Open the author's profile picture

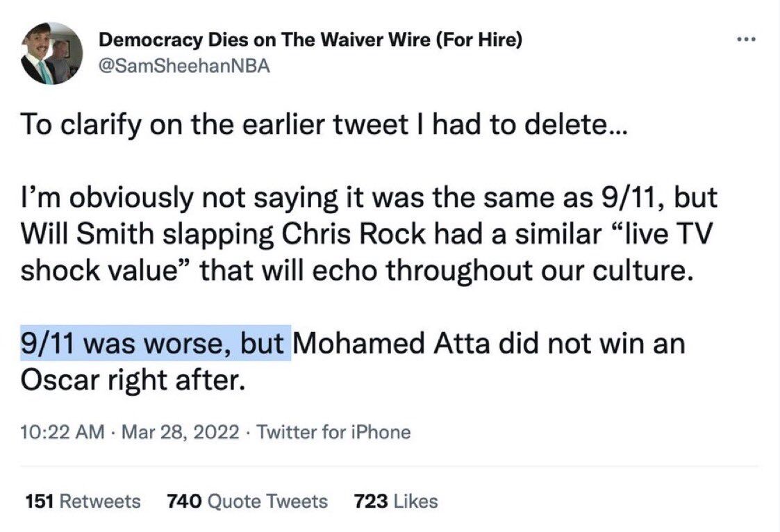51,53
